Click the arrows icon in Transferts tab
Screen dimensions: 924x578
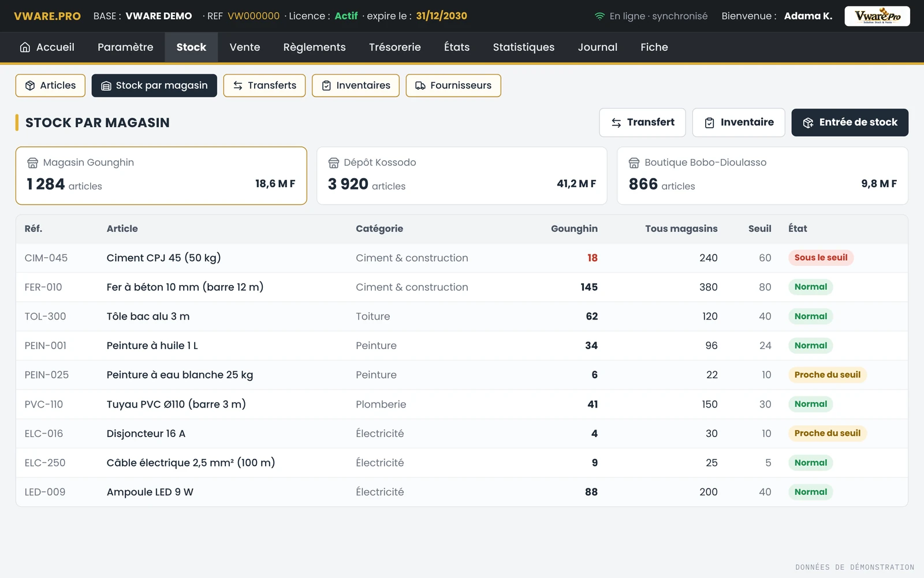pos(238,86)
